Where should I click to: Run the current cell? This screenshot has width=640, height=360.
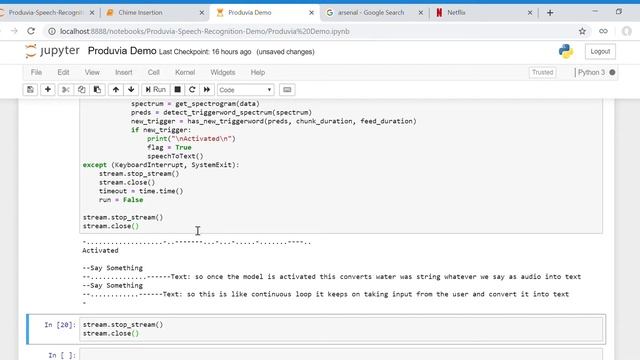(x=156, y=90)
